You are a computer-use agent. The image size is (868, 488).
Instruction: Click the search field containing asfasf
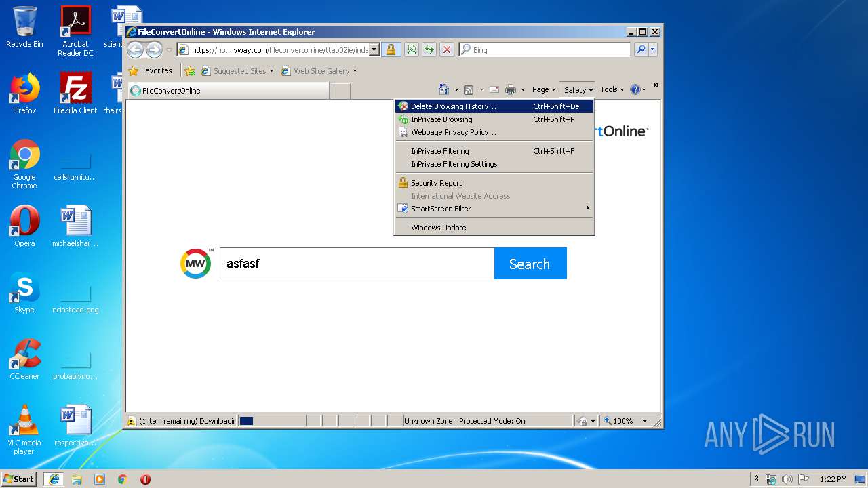pos(357,264)
